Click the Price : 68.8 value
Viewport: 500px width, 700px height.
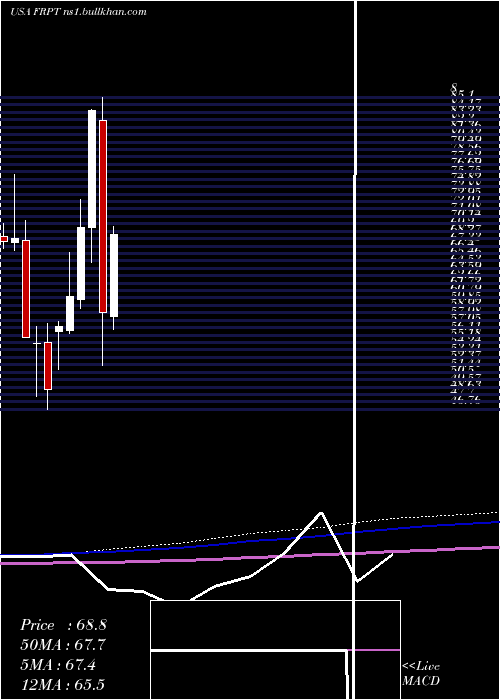[x=63, y=625]
